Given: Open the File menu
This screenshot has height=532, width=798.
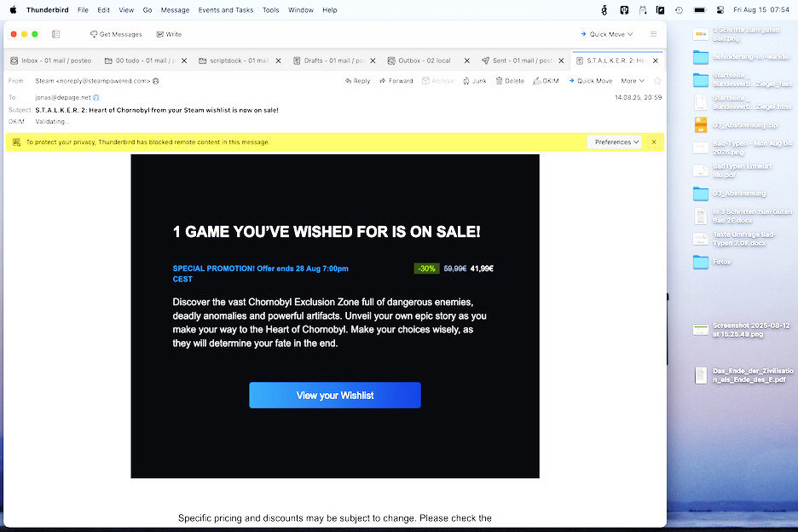Looking at the screenshot, I should pos(83,9).
